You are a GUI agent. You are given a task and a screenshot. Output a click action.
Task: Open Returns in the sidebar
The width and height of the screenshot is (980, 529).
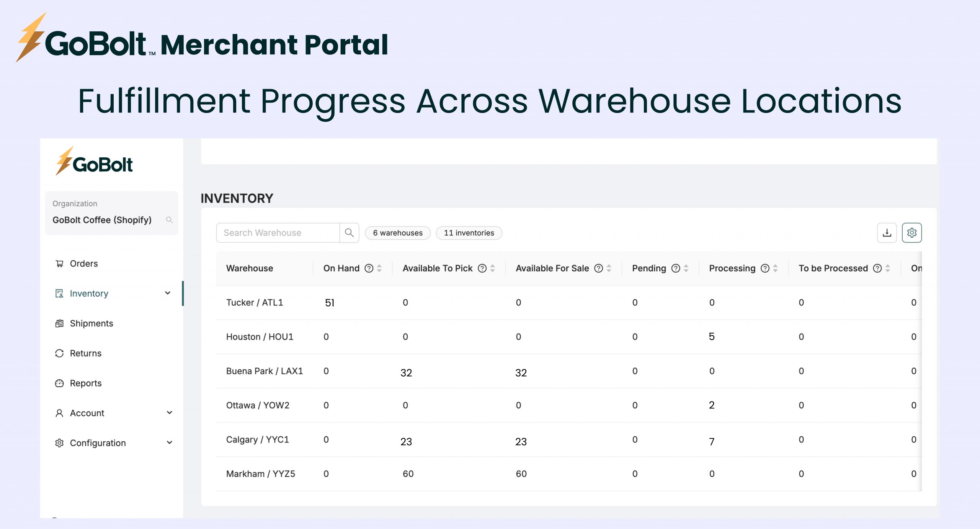pos(86,353)
